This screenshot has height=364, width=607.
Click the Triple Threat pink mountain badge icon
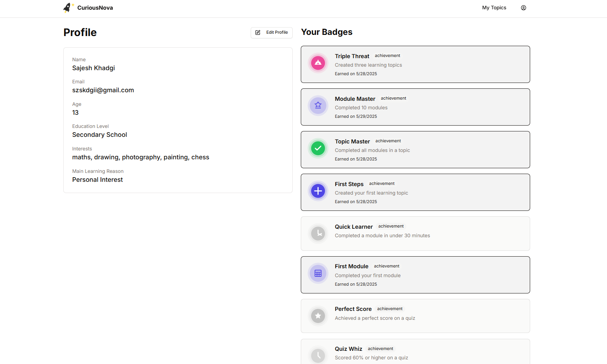318,63
